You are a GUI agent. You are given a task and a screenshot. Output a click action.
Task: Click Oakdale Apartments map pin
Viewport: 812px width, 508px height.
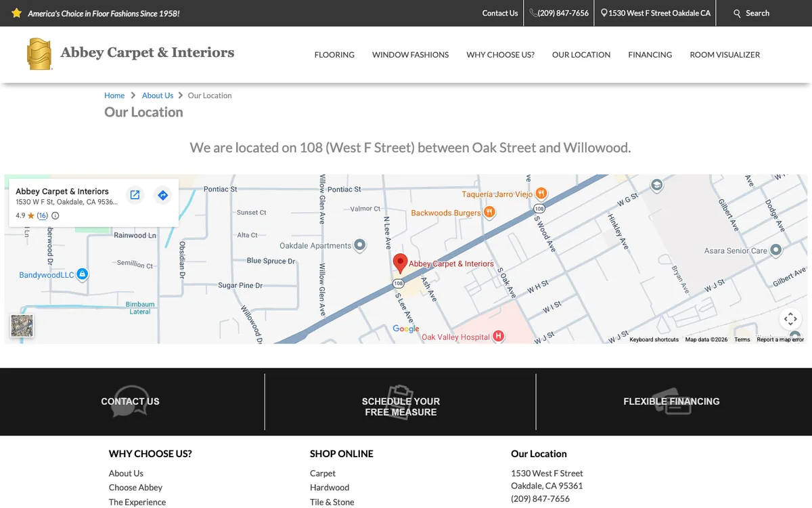360,245
